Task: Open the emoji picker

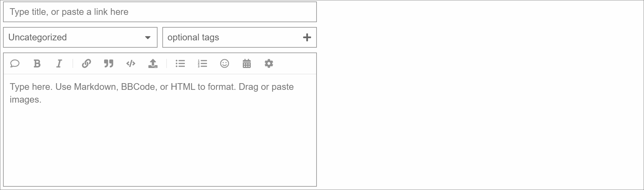Action: pyautogui.click(x=225, y=63)
